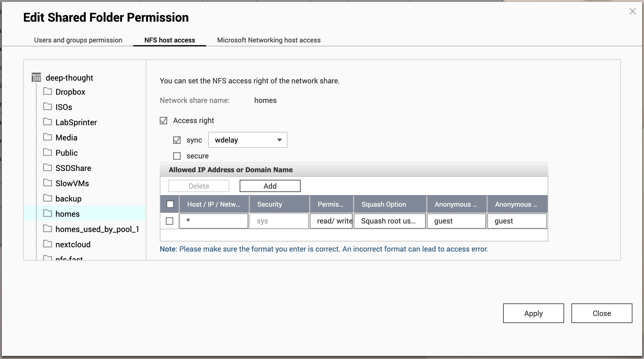Image resolution: width=644 pixels, height=359 pixels.
Task: Switch to Users and groups permission tab
Action: (78, 40)
